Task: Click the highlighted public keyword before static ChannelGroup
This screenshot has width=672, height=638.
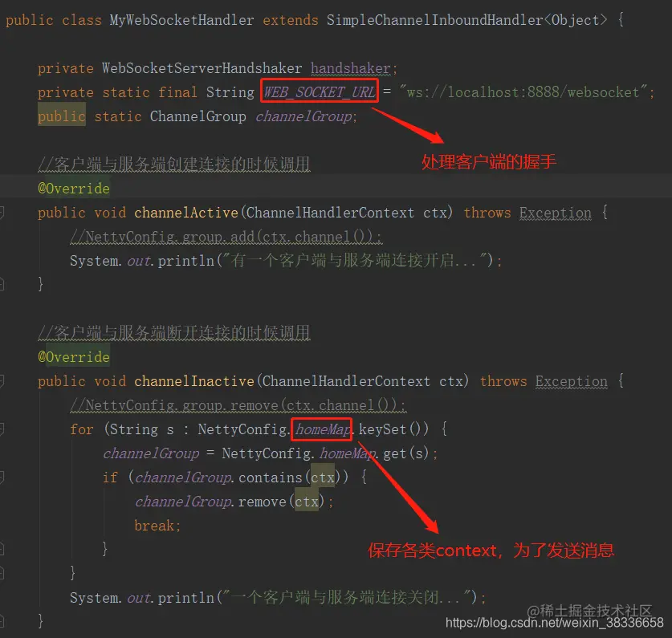Action: point(62,116)
